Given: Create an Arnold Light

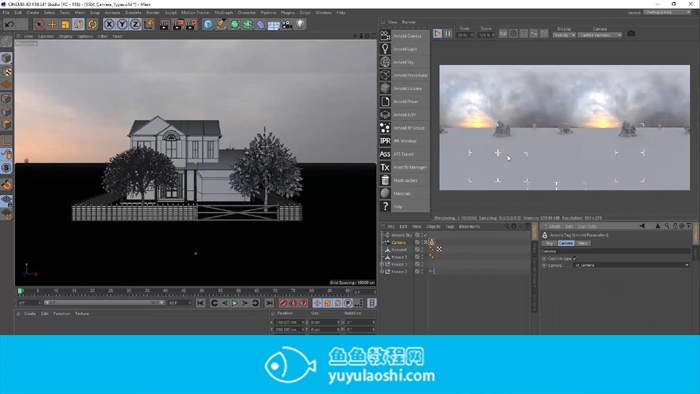Looking at the screenshot, I should 404,49.
